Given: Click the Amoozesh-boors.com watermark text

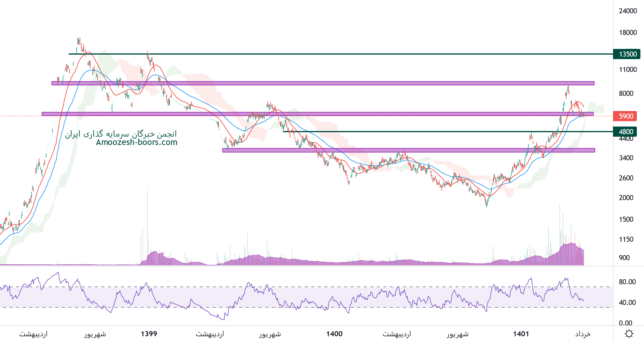Looking at the screenshot, I should pos(137,142).
